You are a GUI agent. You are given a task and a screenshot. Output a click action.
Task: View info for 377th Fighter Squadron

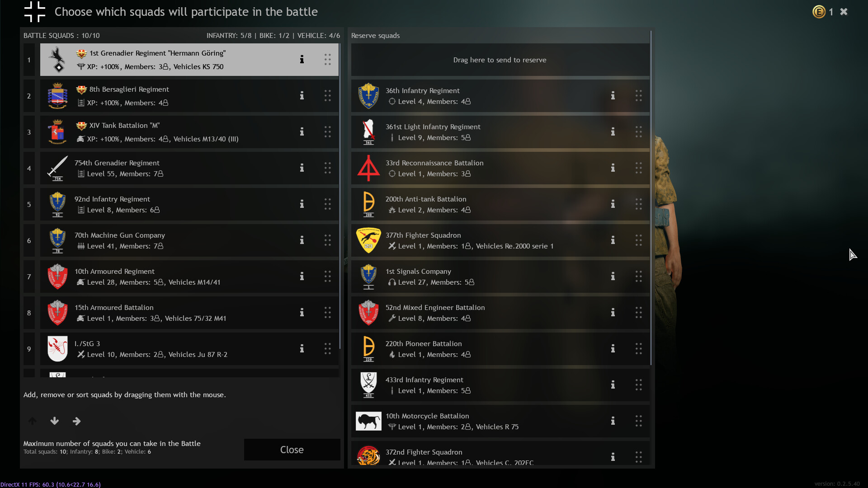[x=613, y=240]
